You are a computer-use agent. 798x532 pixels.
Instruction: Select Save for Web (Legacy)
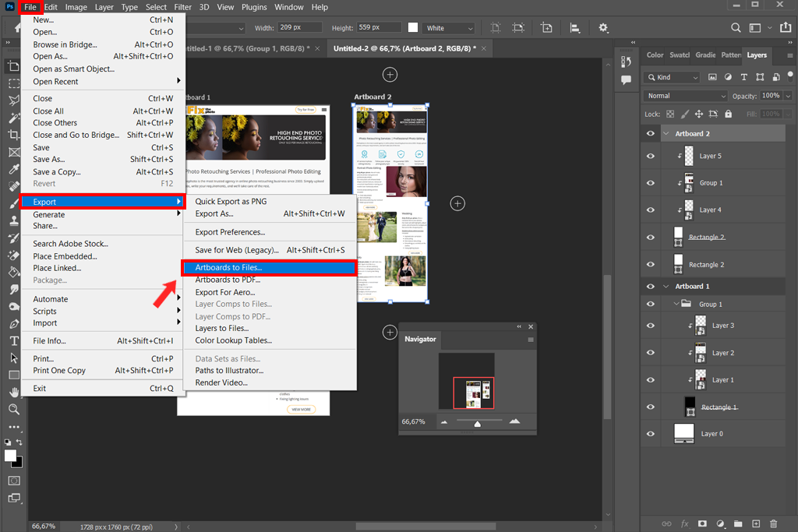(270, 250)
